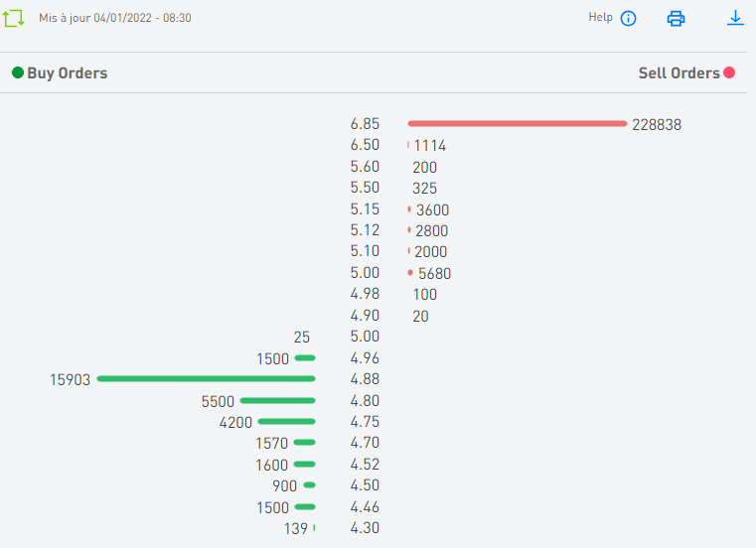Click the 1570 buy order bar
Image resolution: width=756 pixels, height=548 pixels.
click(x=304, y=442)
